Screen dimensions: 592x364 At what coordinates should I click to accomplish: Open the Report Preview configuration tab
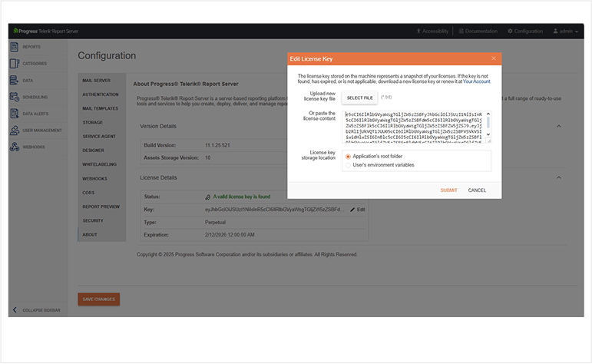(x=101, y=207)
